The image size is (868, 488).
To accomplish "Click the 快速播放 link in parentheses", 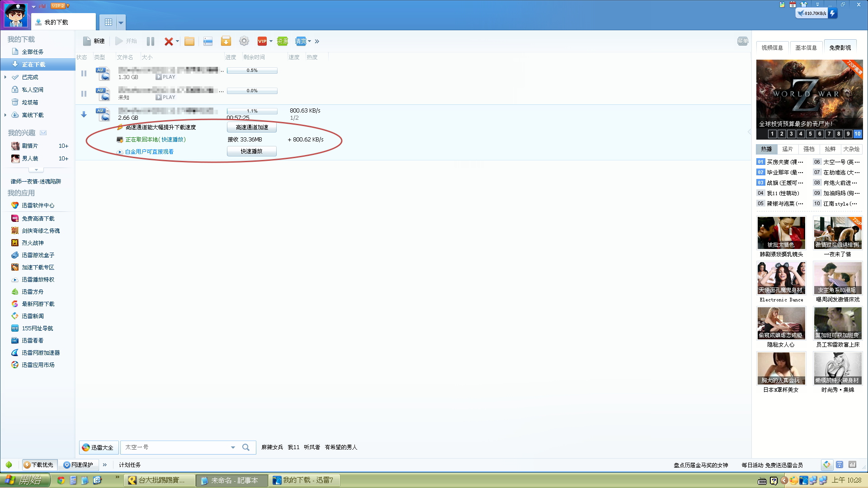I will pyautogui.click(x=172, y=140).
